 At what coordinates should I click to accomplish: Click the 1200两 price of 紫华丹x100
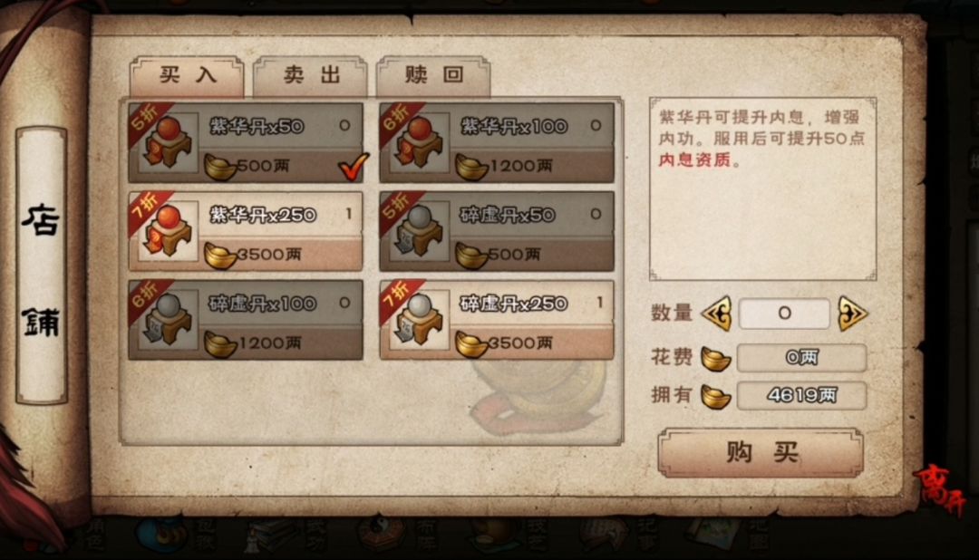pyautogui.click(x=520, y=166)
